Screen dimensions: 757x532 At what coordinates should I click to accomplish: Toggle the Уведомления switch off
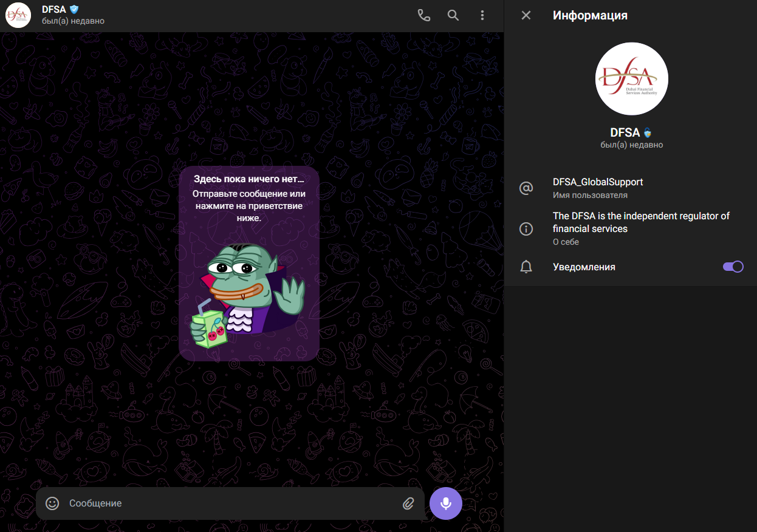(x=733, y=267)
